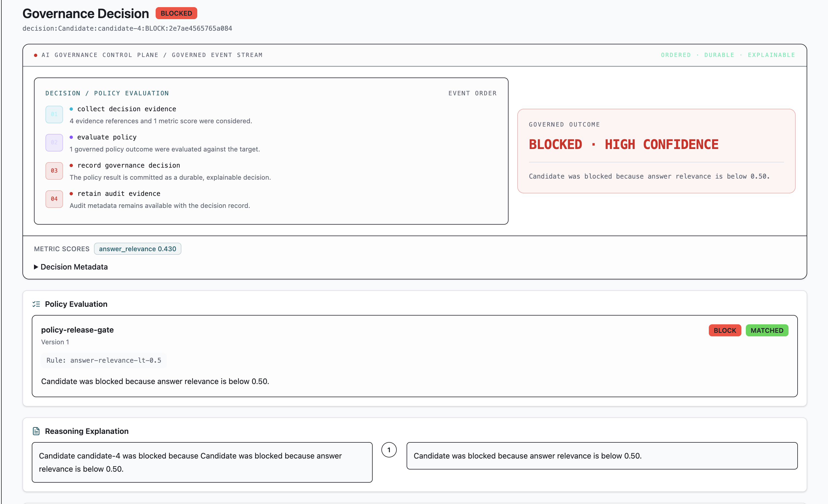Click the 'evaluate policy' event title
828x504 pixels.
(x=107, y=137)
